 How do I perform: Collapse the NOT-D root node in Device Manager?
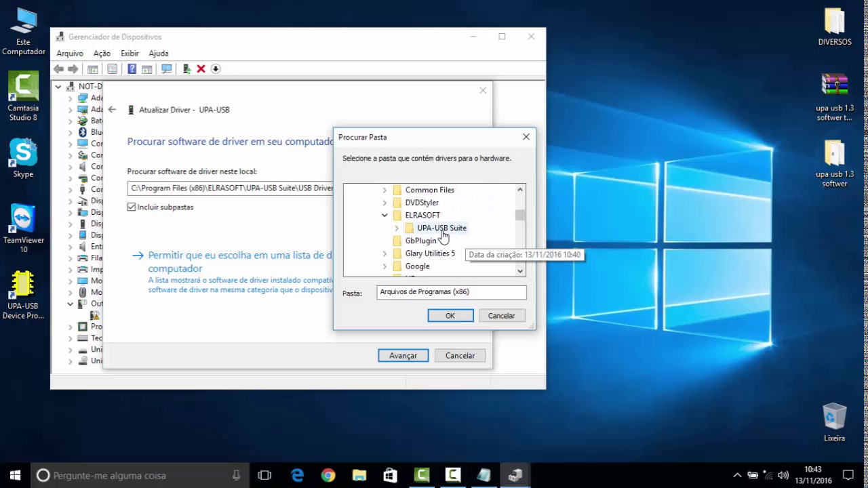coord(58,87)
